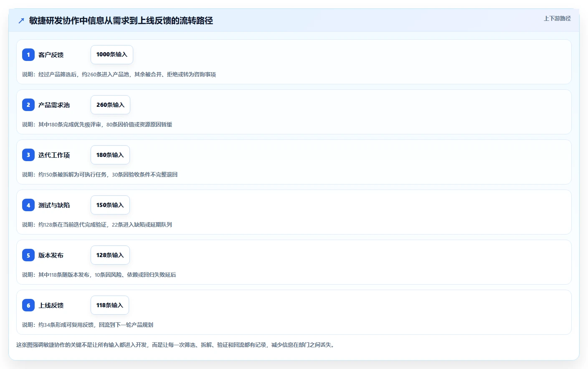This screenshot has height=369, width=588.
Task: Click the 客户反馈 stage name
Action: 51,55
